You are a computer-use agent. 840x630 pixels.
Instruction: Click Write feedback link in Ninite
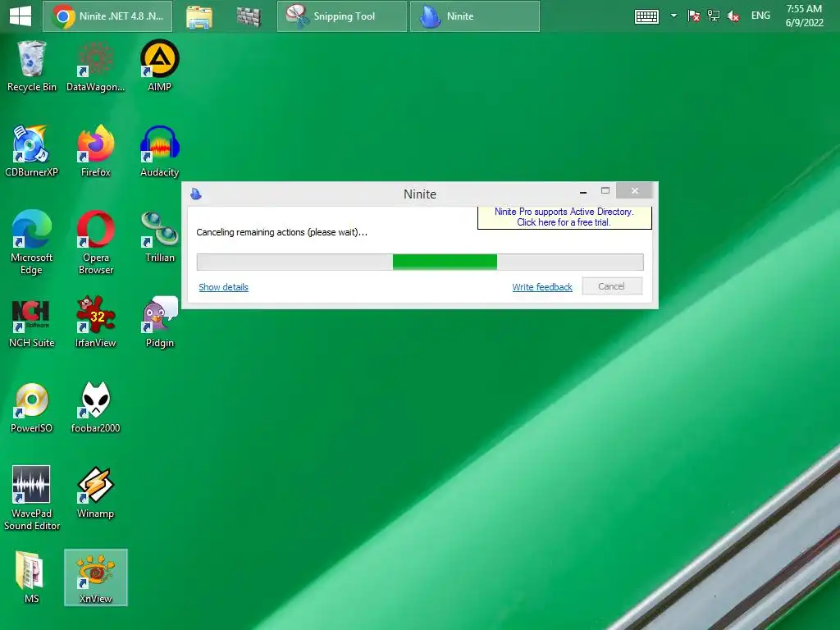click(542, 287)
